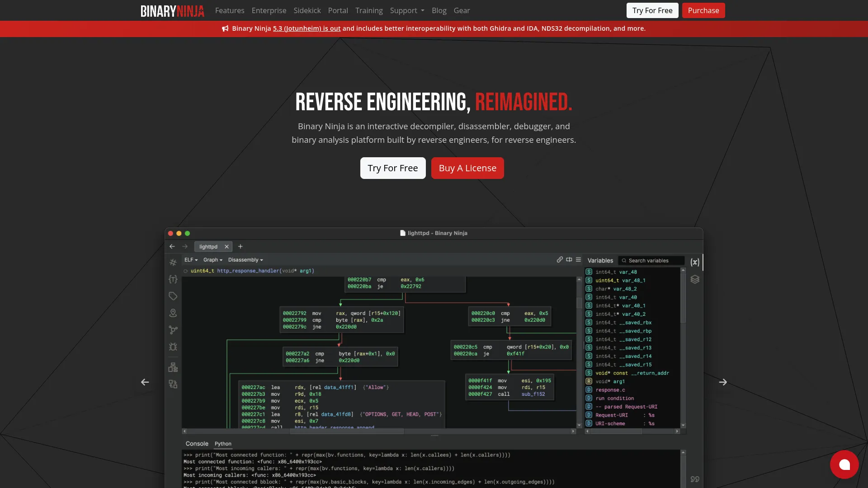Switch to the Python tab
The width and height of the screenshot is (868, 488).
point(223,444)
